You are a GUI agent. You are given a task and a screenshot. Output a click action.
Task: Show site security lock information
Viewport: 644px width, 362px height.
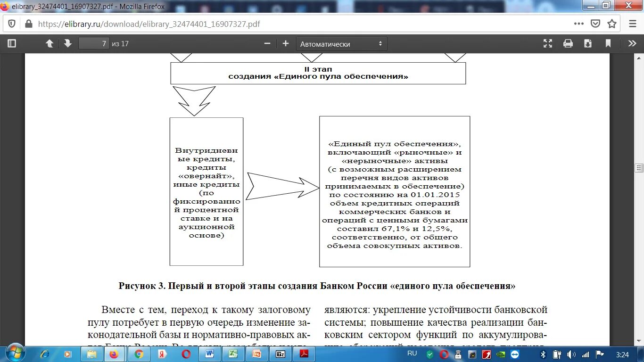click(x=28, y=24)
